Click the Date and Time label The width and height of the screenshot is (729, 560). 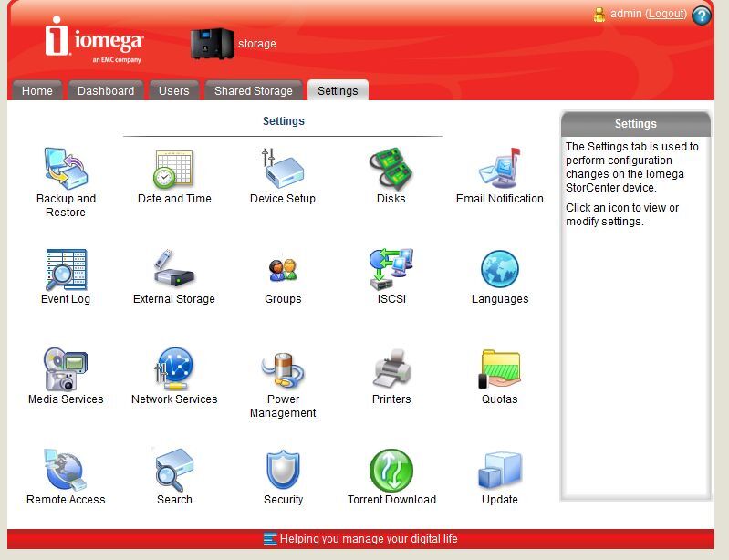click(174, 199)
